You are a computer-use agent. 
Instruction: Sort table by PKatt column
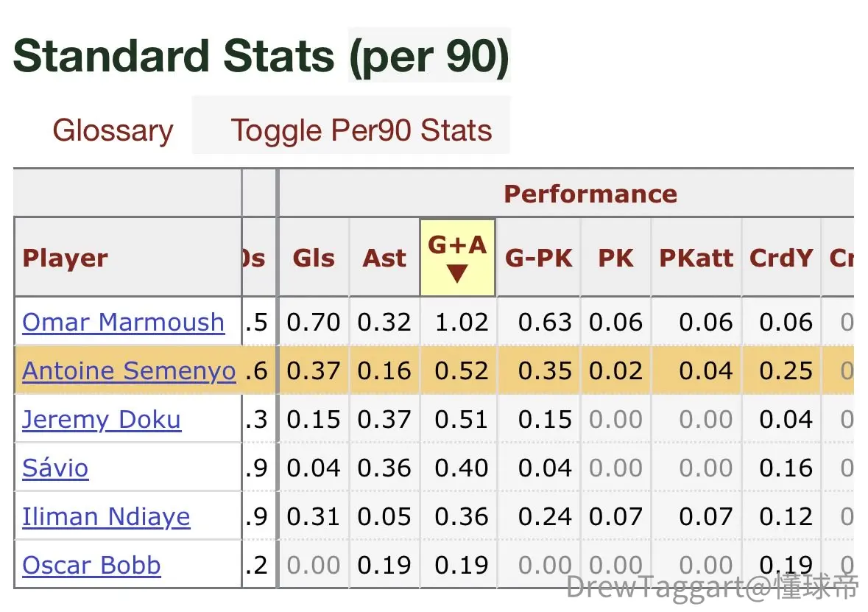[x=696, y=258]
